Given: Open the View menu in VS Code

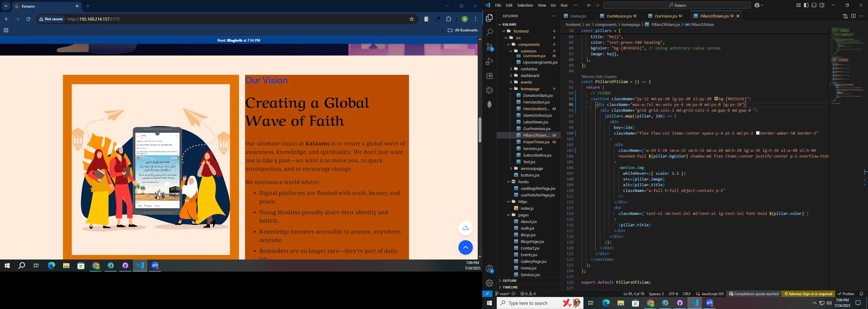Looking at the screenshot, I should click(542, 5).
